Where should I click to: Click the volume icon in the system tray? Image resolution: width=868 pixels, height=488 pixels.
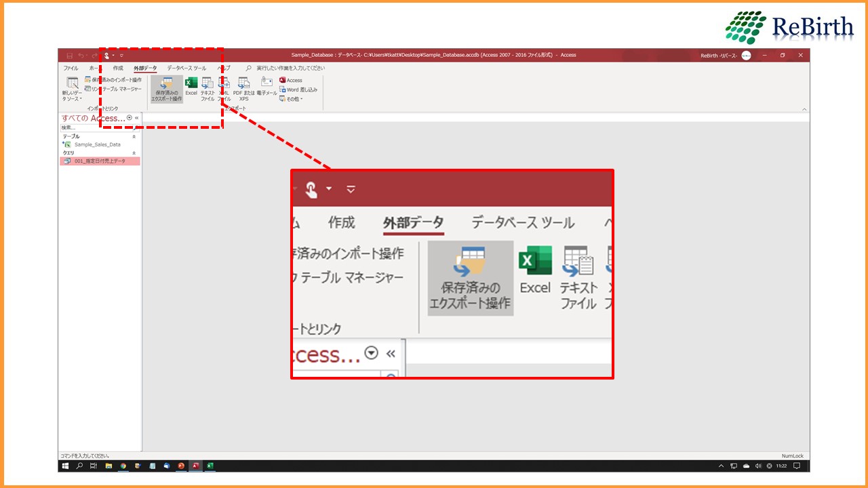coord(758,466)
